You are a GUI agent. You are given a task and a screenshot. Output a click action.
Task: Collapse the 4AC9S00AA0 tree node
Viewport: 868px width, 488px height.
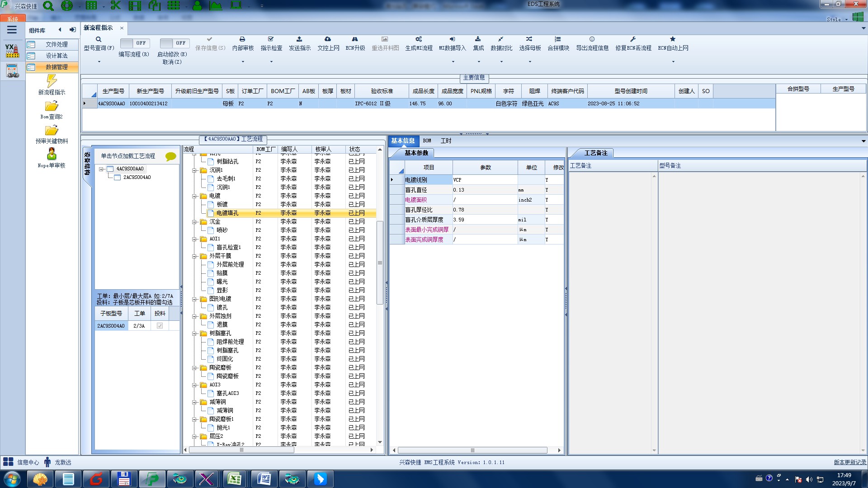click(x=102, y=169)
